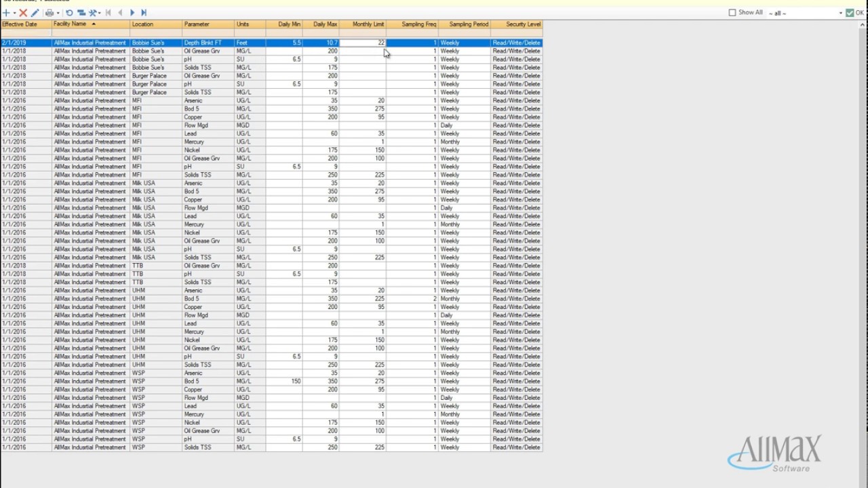Select the 'Depth Blnkt FT' parameter cell
The width and height of the screenshot is (868, 488).
pos(208,43)
